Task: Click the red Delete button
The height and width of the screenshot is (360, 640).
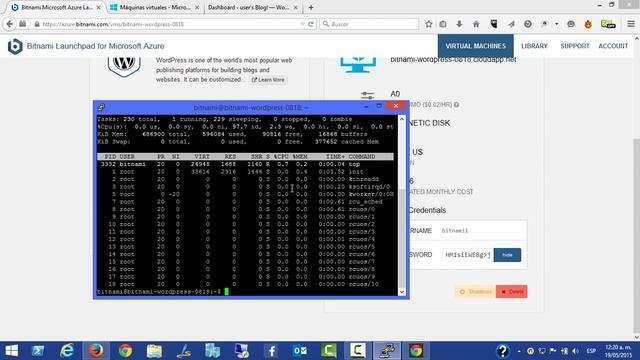Action: pos(512,291)
